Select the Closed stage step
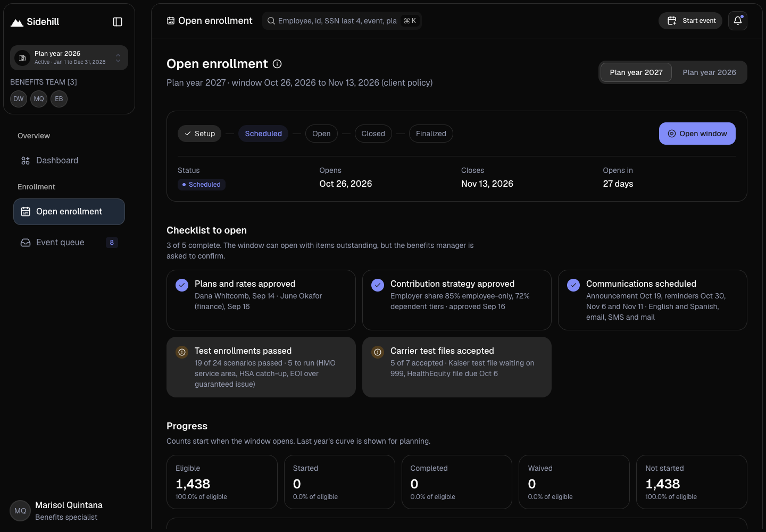 coord(373,134)
